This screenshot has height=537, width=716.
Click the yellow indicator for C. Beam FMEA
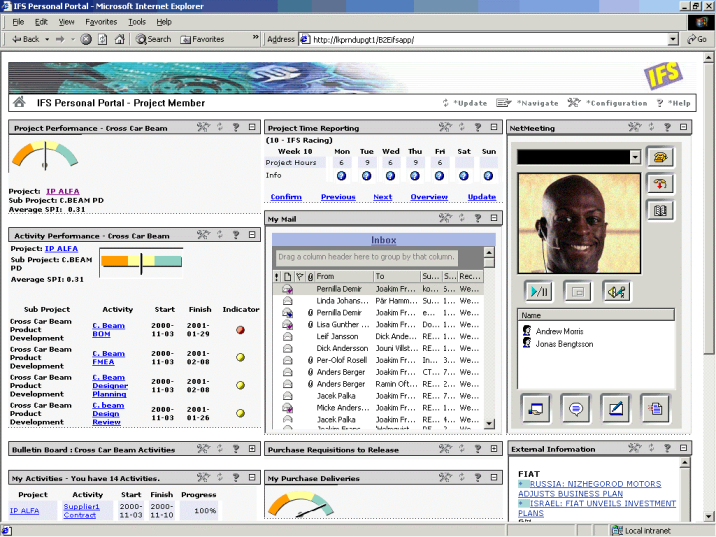click(x=240, y=358)
